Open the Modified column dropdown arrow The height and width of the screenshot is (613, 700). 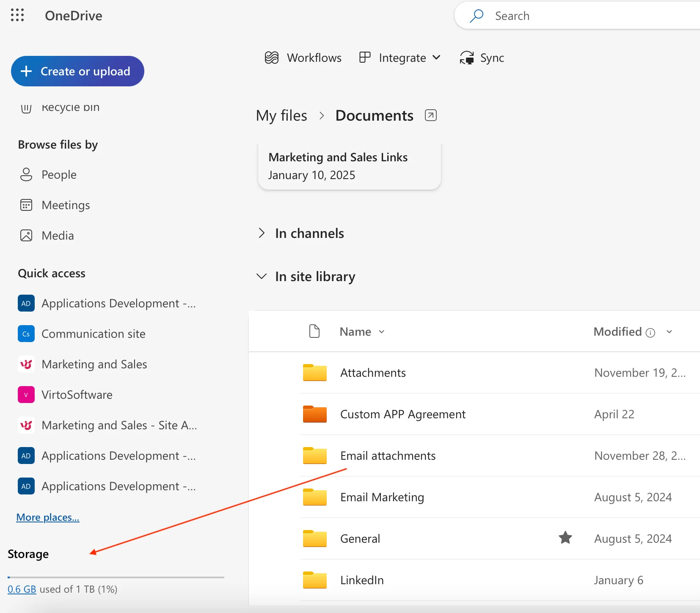pyautogui.click(x=669, y=331)
